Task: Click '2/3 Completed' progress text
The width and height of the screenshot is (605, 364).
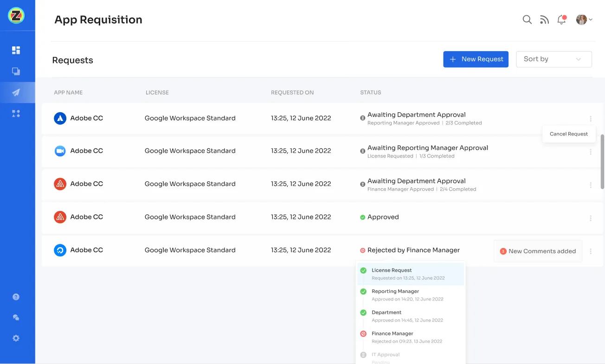Action: point(463,123)
